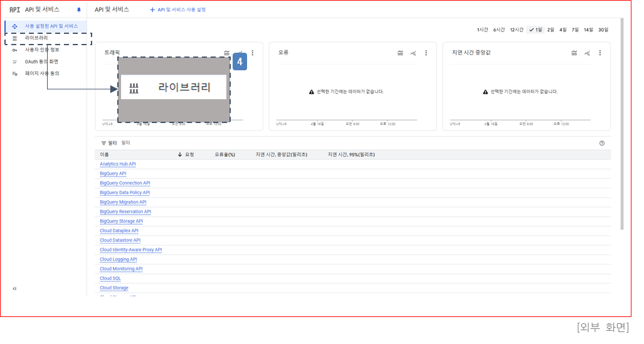
Task: Open the BigQuery API link
Action: (113, 173)
